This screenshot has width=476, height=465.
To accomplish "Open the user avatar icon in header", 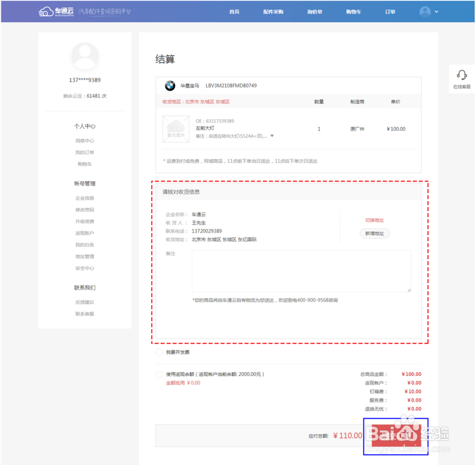I will [x=425, y=11].
